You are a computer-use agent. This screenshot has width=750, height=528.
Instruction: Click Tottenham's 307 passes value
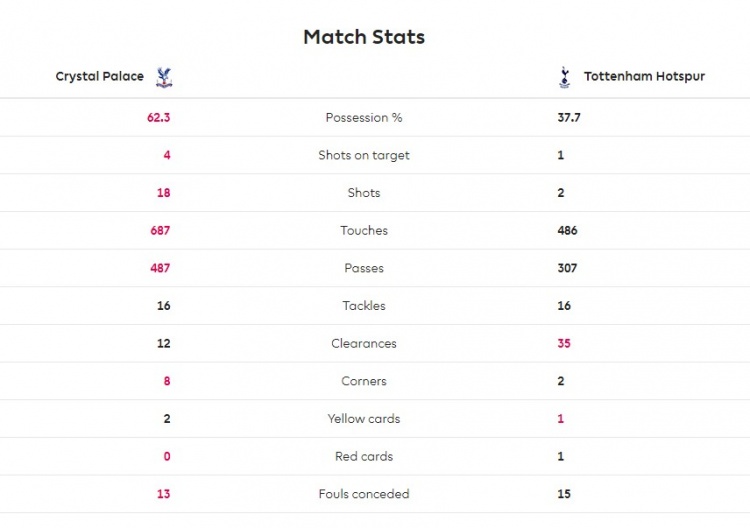coord(567,268)
